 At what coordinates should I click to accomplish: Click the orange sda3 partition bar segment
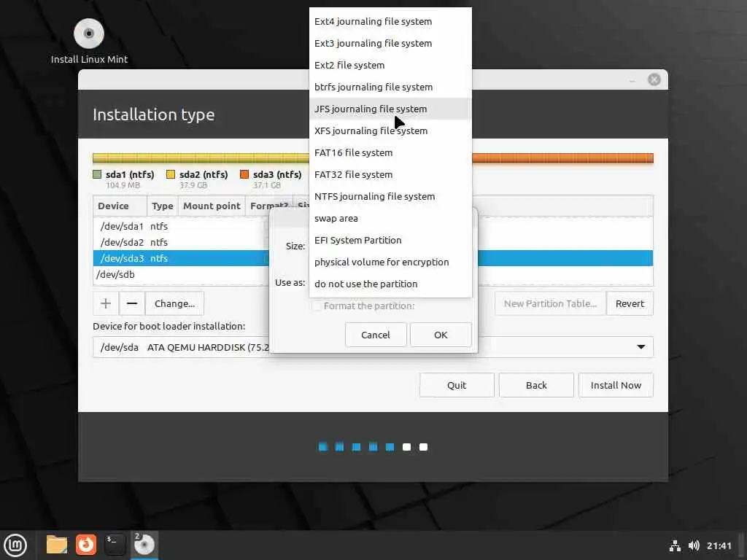tap(562, 158)
